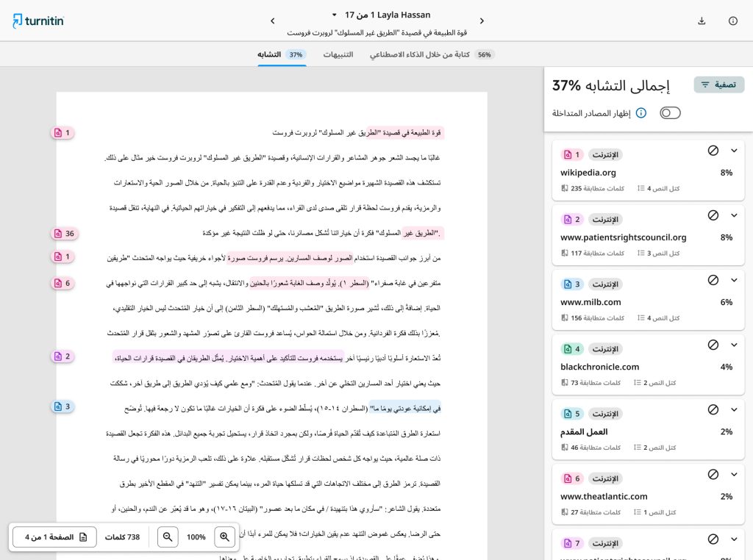Go to previous submission with left arrow
This screenshot has width=753, height=560.
click(273, 21)
